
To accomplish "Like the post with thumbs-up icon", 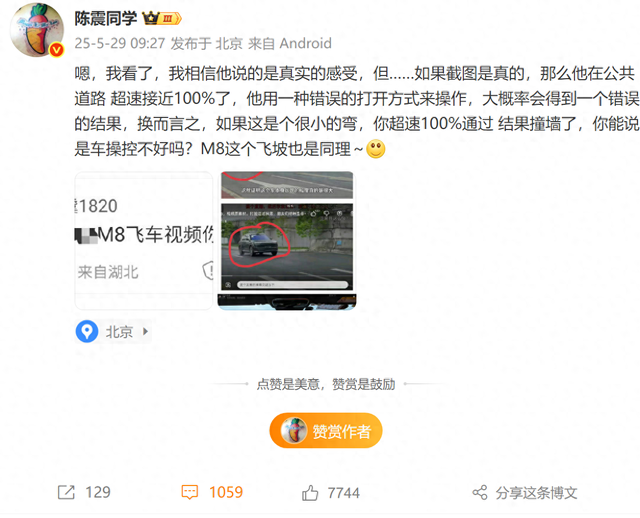I will point(310,493).
